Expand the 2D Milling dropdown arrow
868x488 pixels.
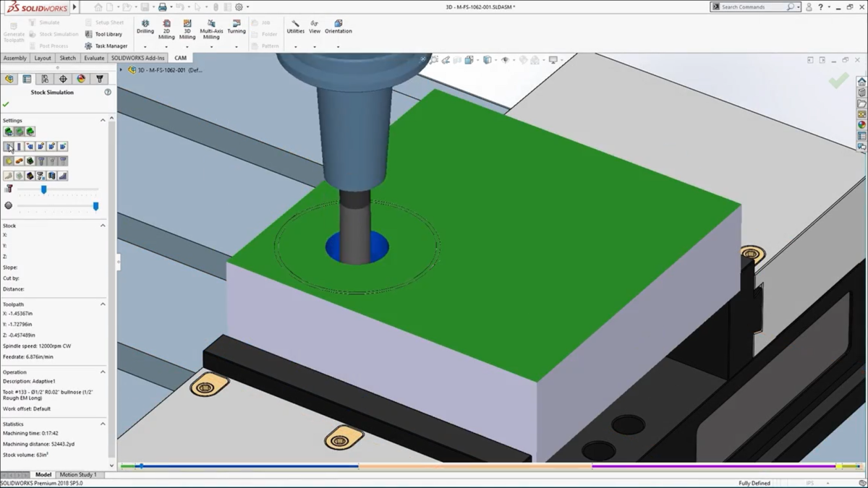[166, 47]
